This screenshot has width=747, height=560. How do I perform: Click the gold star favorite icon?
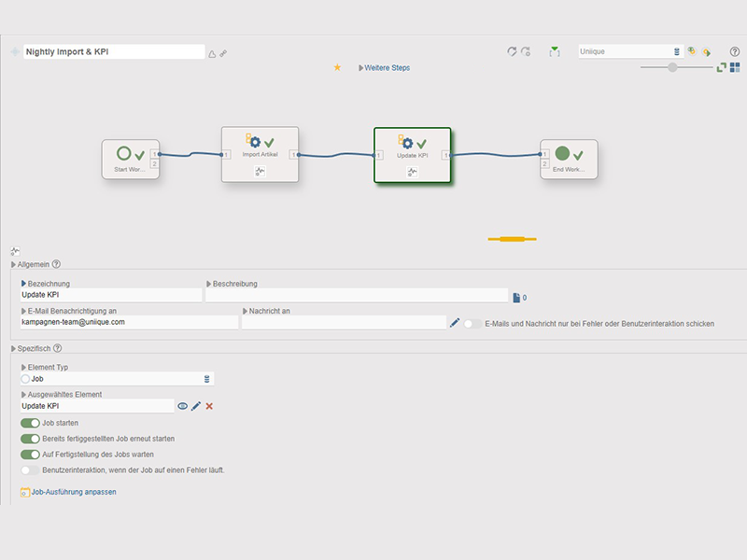337,67
